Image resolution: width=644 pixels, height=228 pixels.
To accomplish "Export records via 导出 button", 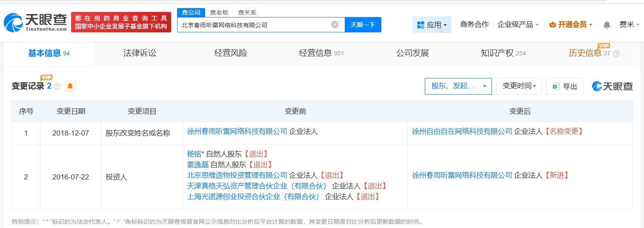I will tap(565, 86).
